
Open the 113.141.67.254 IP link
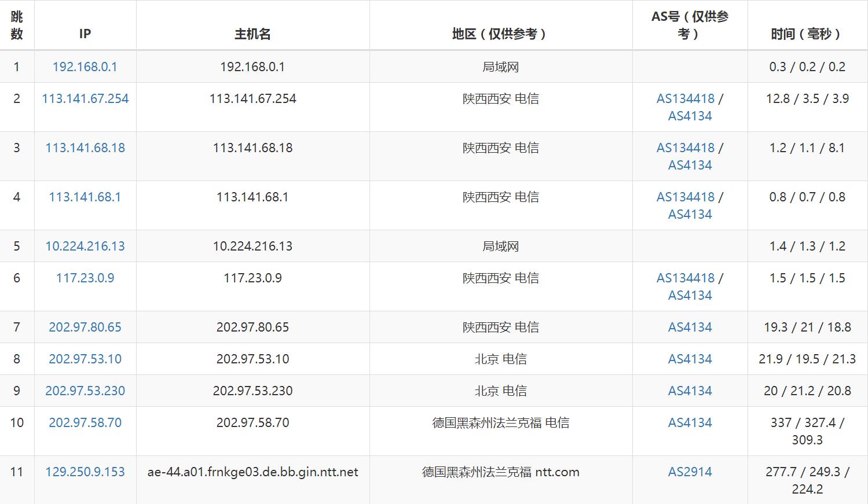coord(85,98)
